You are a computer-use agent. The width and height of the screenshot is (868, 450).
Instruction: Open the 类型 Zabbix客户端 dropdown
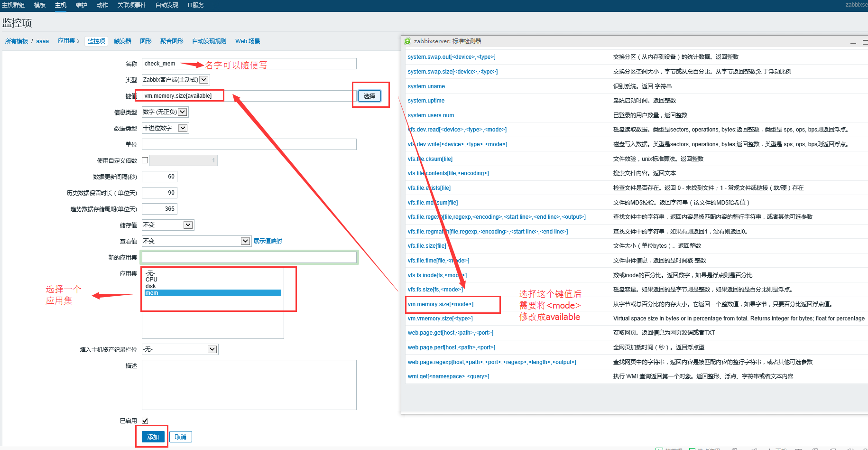175,80
